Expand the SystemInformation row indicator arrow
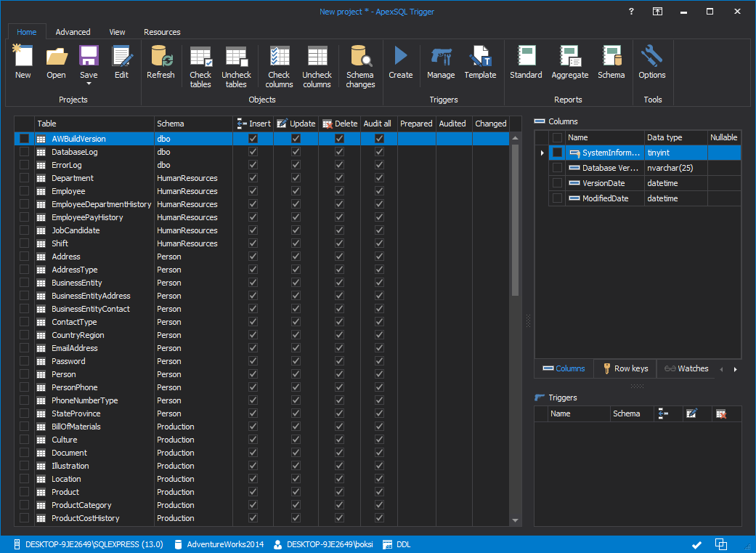This screenshot has width=756, height=553. click(542, 153)
